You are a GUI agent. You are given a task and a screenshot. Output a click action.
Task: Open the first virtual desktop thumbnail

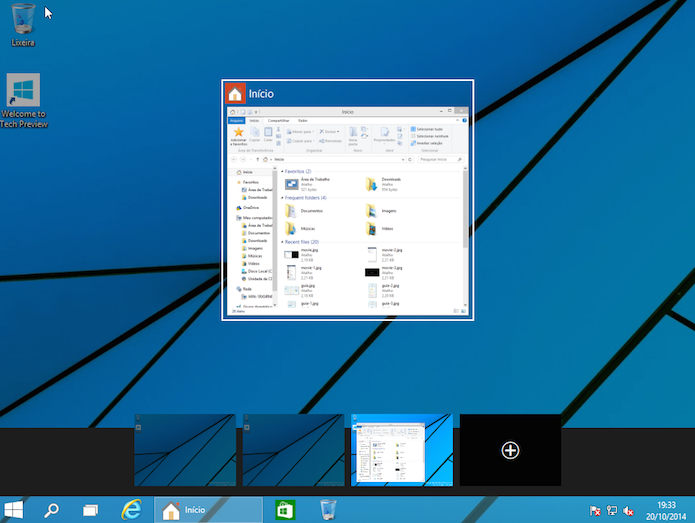coord(185,450)
